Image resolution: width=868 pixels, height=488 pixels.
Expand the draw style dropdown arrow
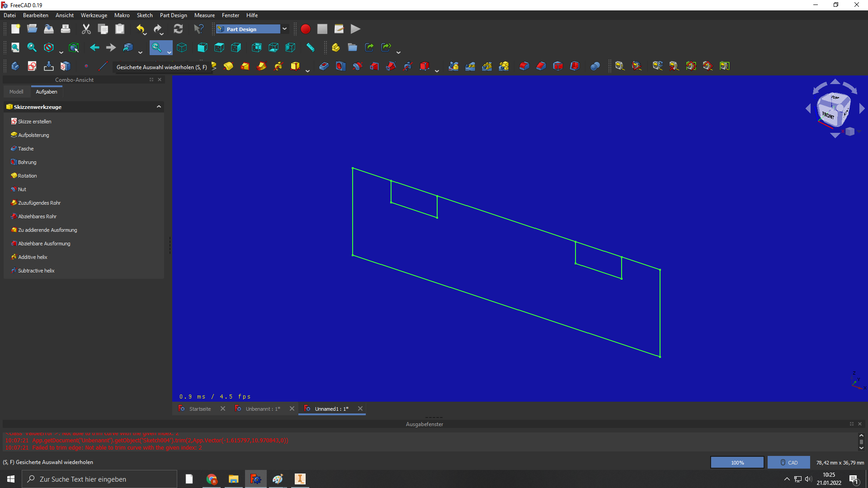(x=61, y=52)
